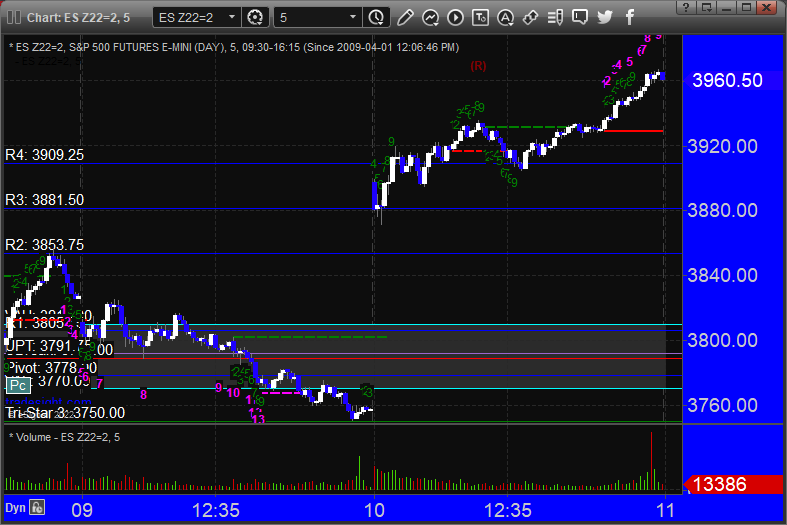The height and width of the screenshot is (525, 787).
Task: Select the pencil drawing tool
Action: (405, 18)
